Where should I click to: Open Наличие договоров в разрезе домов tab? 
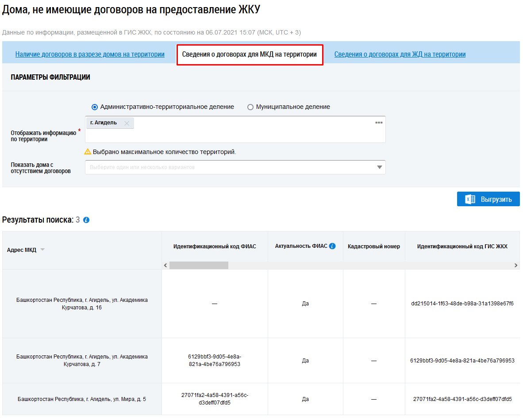click(90, 54)
